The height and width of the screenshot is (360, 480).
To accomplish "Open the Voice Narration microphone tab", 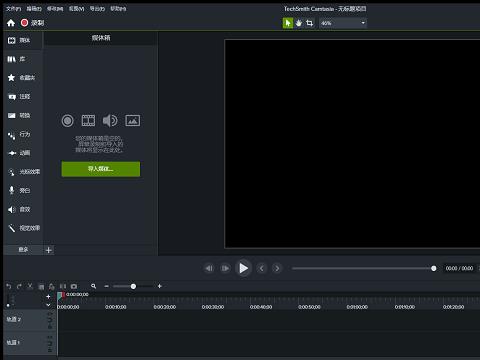I will point(23,191).
